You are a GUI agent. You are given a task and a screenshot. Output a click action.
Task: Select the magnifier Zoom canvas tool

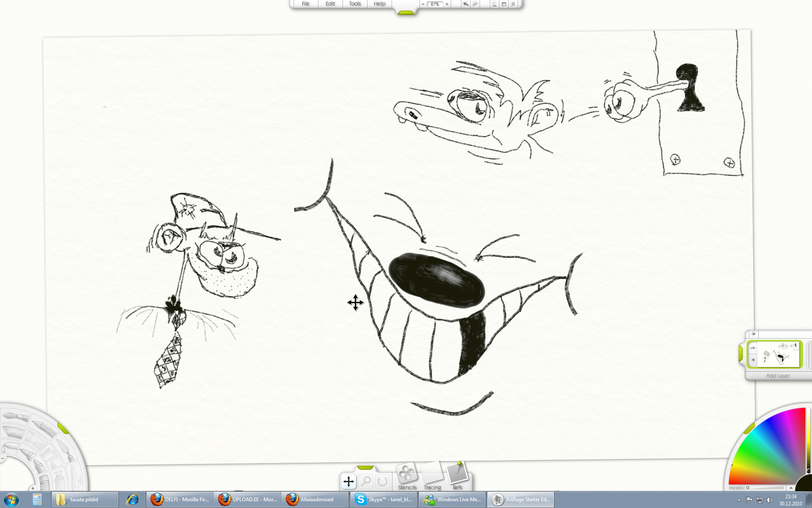click(x=365, y=481)
